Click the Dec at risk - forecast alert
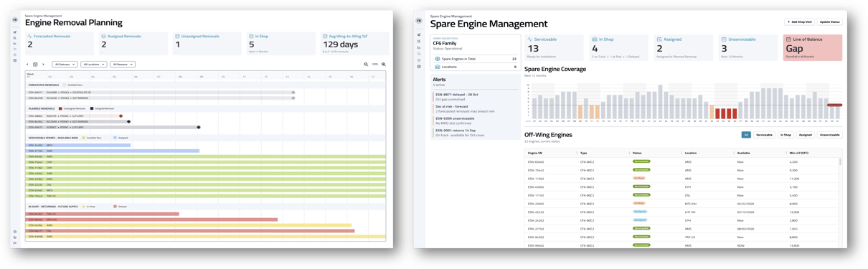868x269 pixels. pyautogui.click(x=476, y=109)
